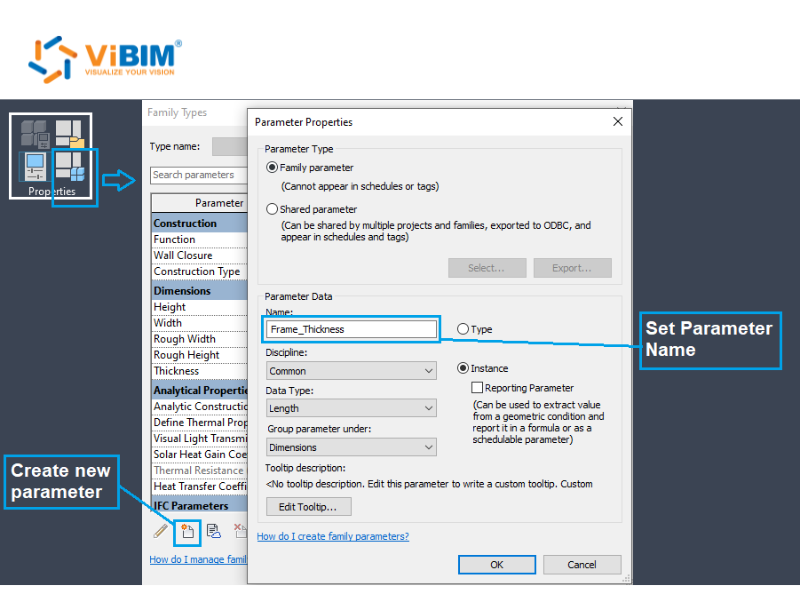Screen dimensions: 800x600
Task: Click the ViBIM logo
Action: pos(105,59)
